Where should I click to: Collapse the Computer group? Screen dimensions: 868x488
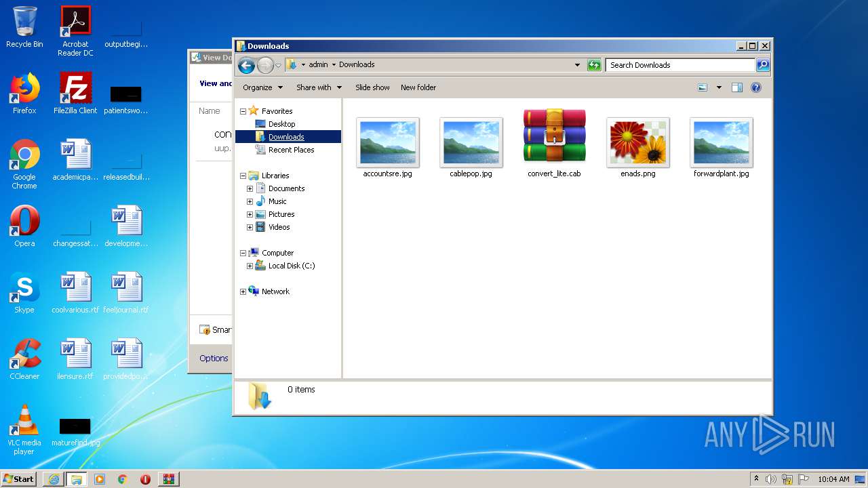pyautogui.click(x=243, y=253)
